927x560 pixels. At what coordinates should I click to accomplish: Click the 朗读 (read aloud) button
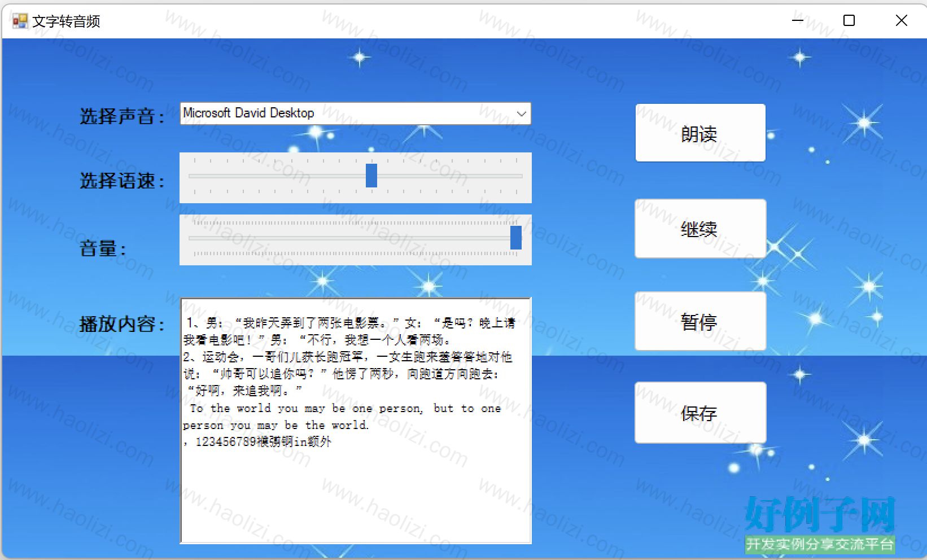pyautogui.click(x=700, y=133)
